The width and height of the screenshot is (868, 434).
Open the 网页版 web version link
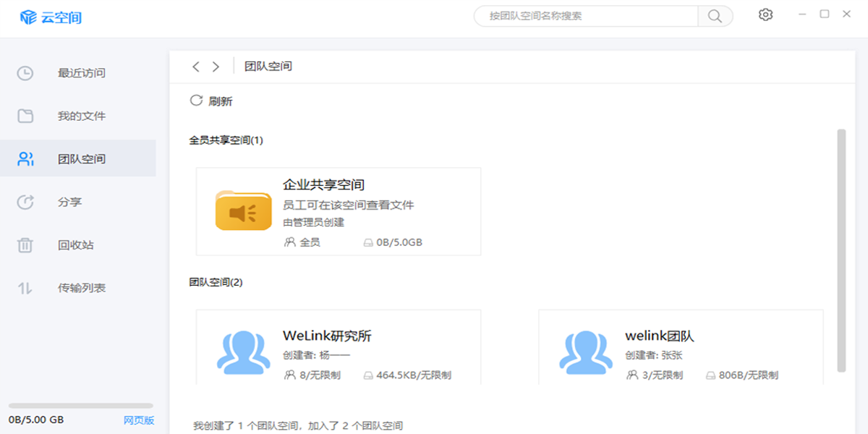pos(138,420)
